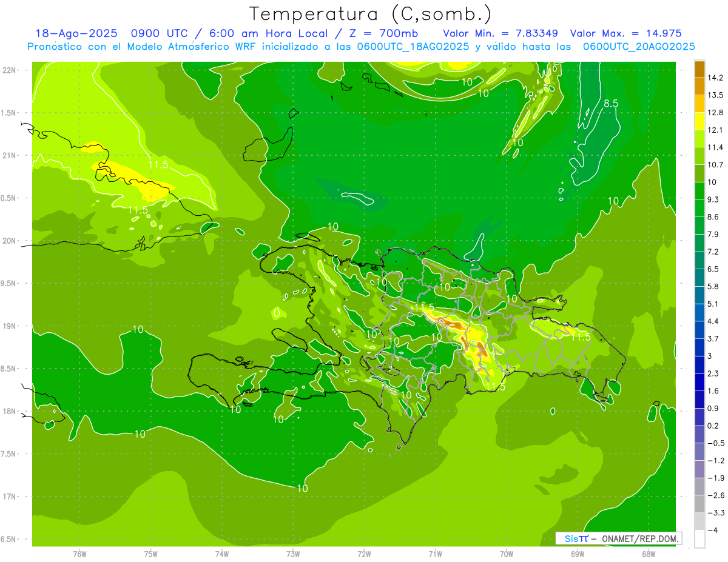
Task: Click the "-1.9" legend value
Action: coord(715,478)
